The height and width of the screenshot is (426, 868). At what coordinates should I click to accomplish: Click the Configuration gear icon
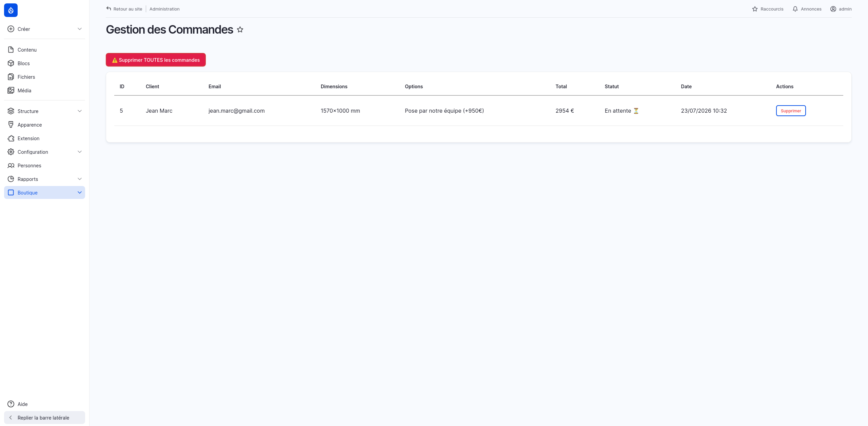coord(11,152)
